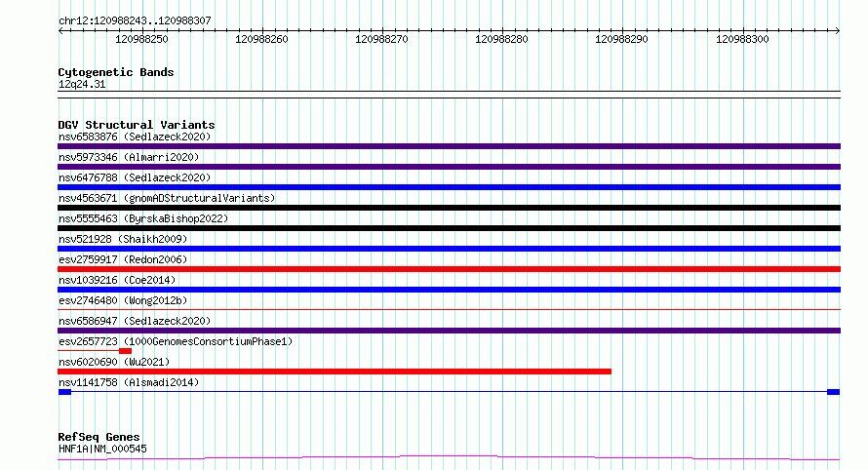Select the esv2657723 (1000GenomesConsortiumPhase1) label
This screenshot has width=868, height=470.
tap(176, 341)
